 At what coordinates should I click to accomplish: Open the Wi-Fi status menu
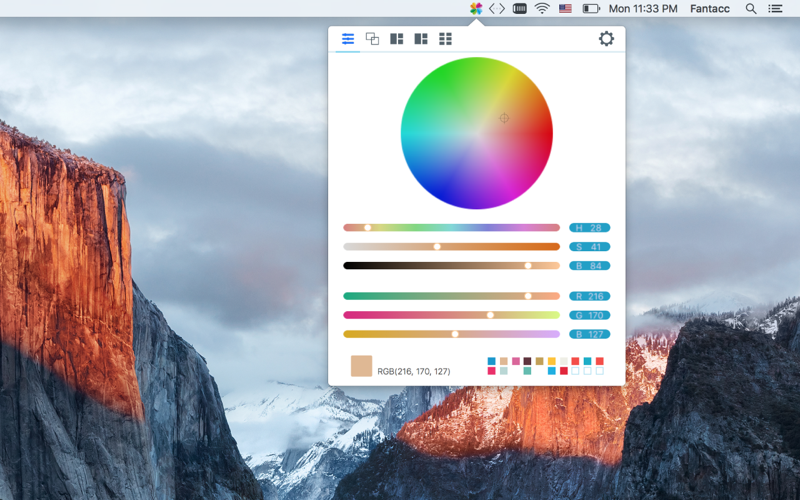(x=542, y=8)
